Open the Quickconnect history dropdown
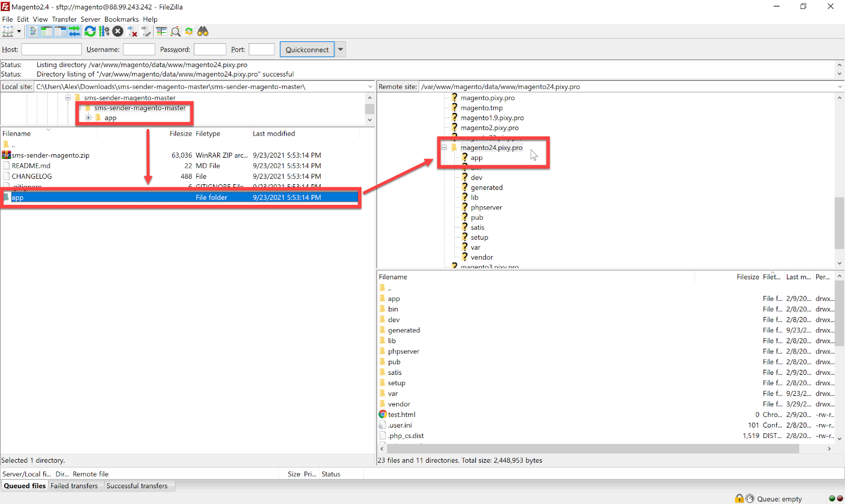This screenshot has height=504, width=845. click(x=341, y=50)
